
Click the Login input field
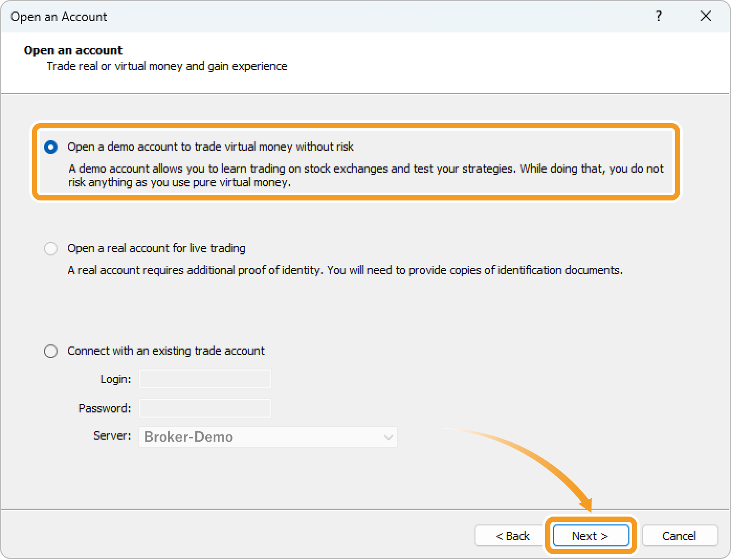pos(205,379)
